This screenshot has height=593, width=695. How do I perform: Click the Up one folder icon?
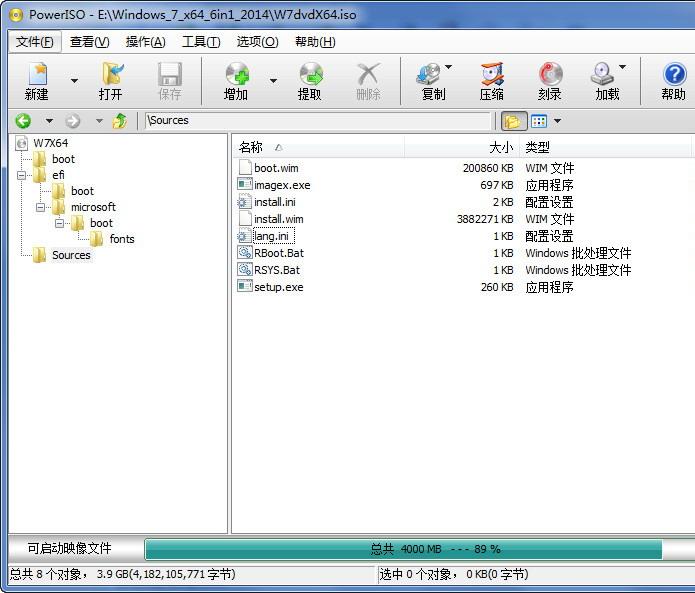tap(120, 121)
